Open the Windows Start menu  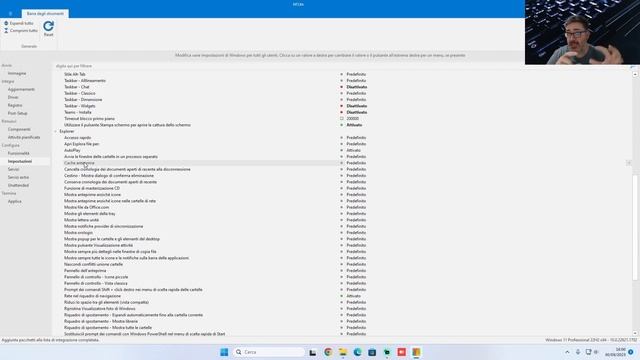[x=224, y=352]
